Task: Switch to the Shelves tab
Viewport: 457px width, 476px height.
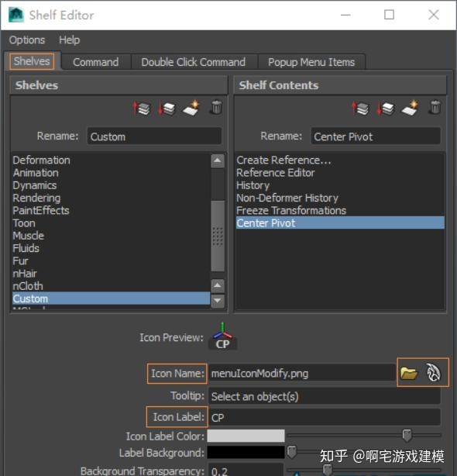Action: tap(32, 61)
